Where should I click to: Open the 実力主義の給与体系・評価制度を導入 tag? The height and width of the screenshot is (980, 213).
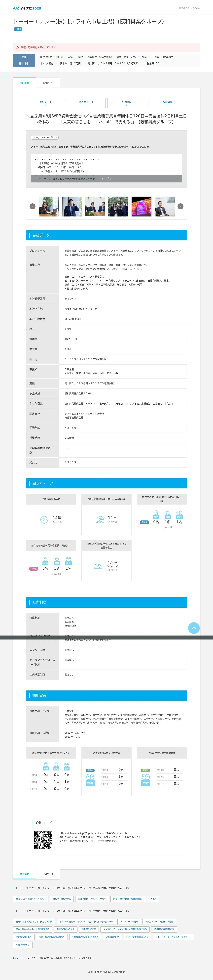[33, 929]
